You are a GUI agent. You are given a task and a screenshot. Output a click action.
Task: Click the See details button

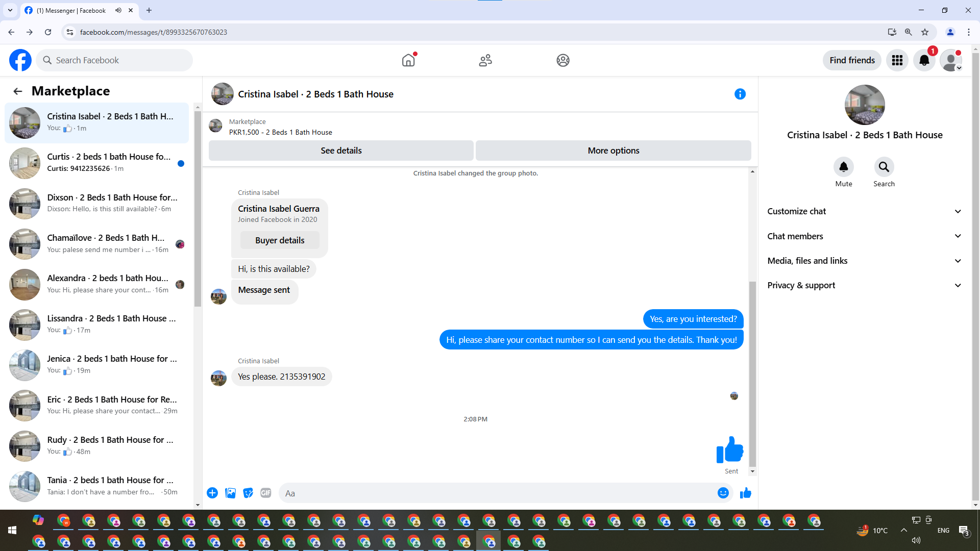click(x=341, y=151)
